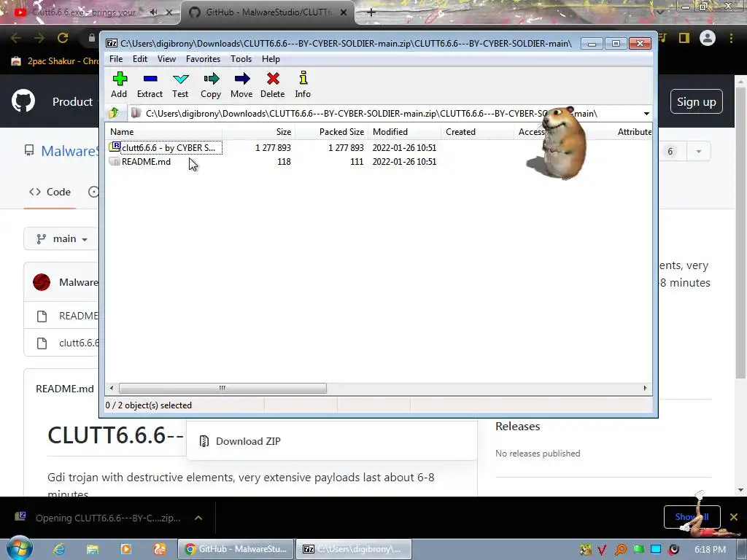The height and width of the screenshot is (560, 747).
Task: Open the Chrome three-dot menu
Action: (731, 38)
